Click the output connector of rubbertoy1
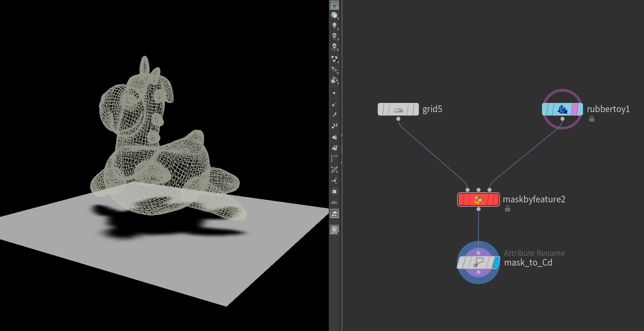Image resolution: width=644 pixels, height=331 pixels. (562, 119)
